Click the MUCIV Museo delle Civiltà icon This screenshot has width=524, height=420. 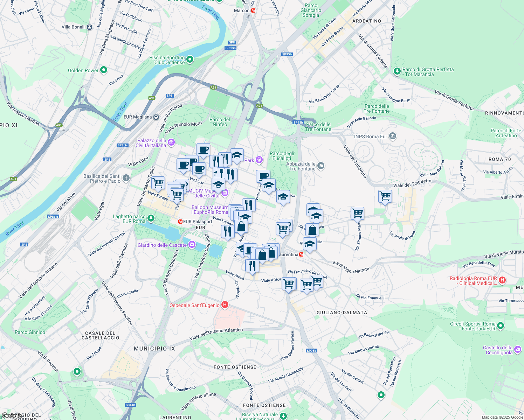pyautogui.click(x=225, y=192)
